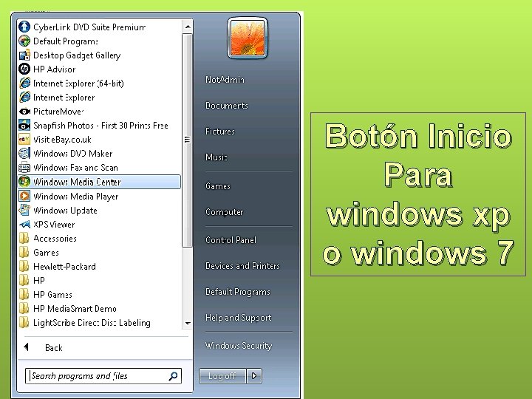Viewport: 532px width, 399px height.
Task: Open Games in the right pane
Action: pos(218,186)
